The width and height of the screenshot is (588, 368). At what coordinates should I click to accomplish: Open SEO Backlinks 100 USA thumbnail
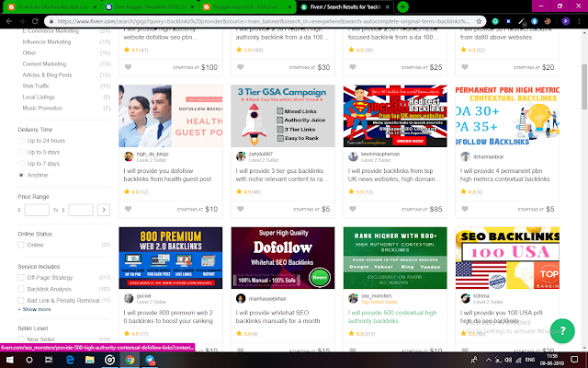(507, 258)
